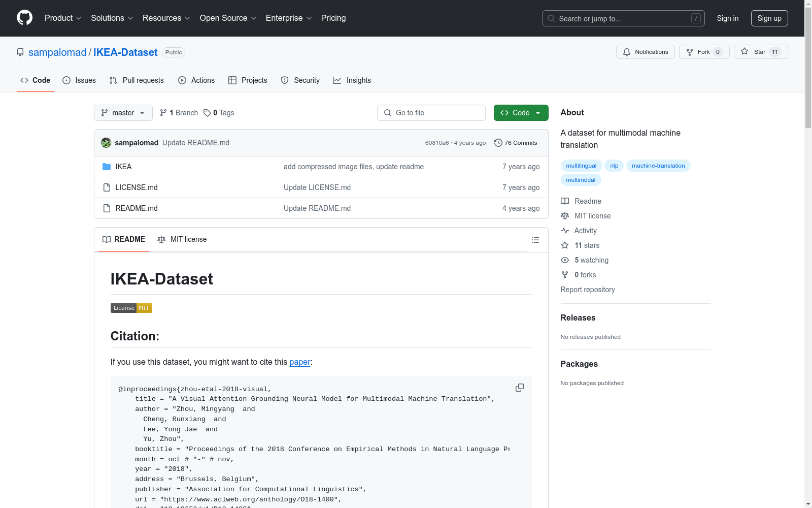Open the Releases heading link

click(x=578, y=317)
